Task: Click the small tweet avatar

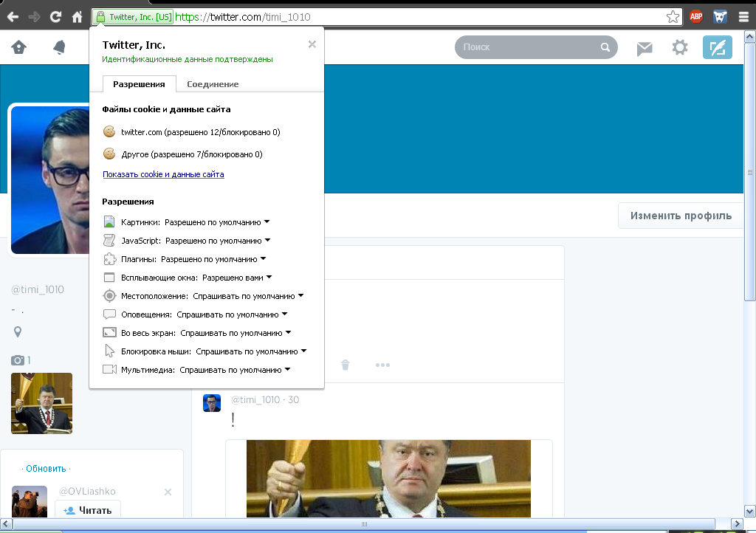Action: [212, 403]
